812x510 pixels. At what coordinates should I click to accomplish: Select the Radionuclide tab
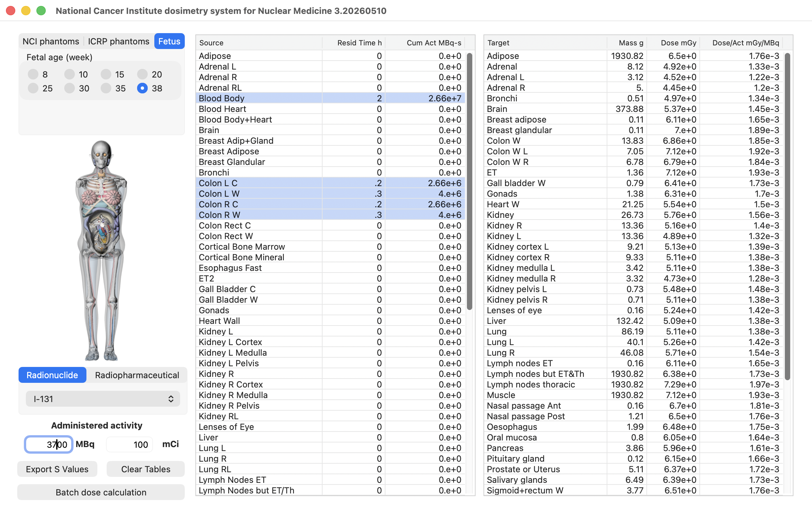[x=52, y=375]
